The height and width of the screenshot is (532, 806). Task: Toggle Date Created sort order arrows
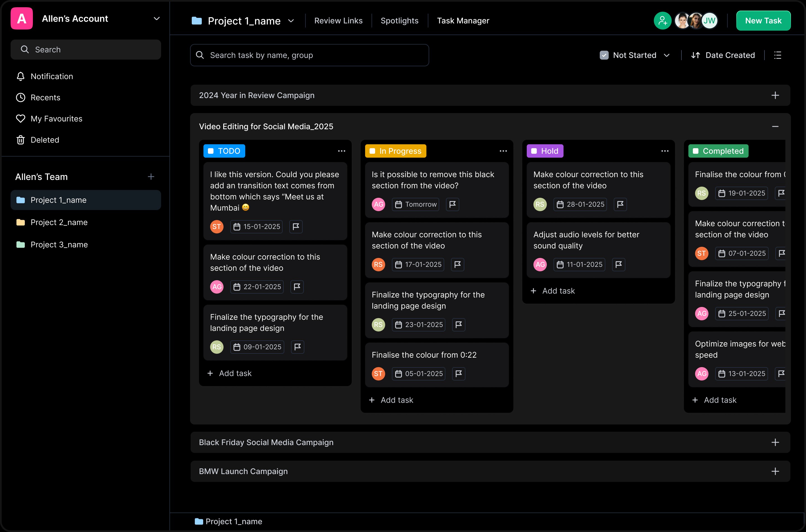[695, 55]
